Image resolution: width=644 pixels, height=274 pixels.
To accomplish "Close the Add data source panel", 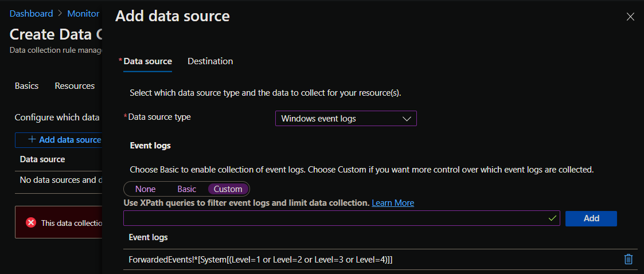I will tap(630, 17).
